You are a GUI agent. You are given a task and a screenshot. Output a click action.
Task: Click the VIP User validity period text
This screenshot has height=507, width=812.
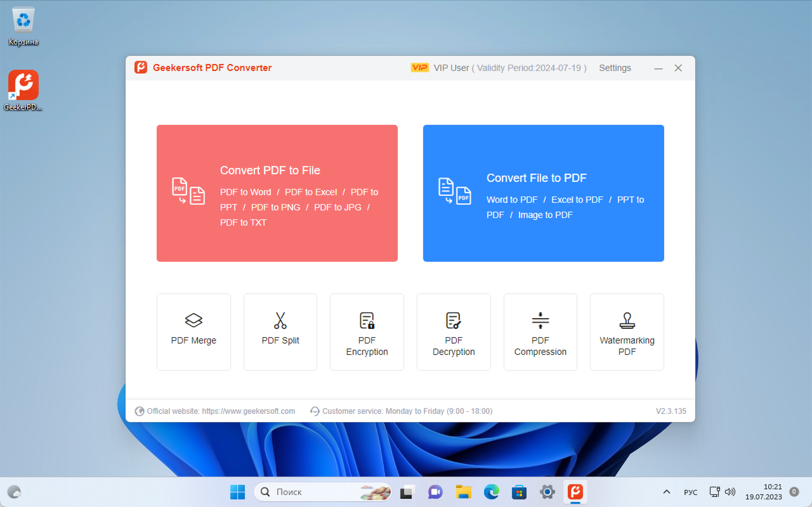point(510,68)
